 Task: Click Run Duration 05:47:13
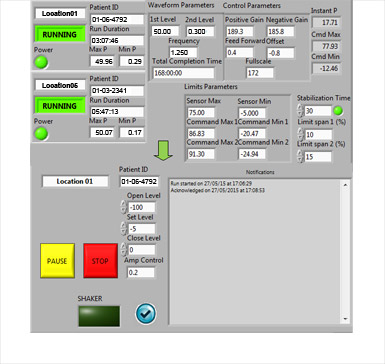pos(117,111)
